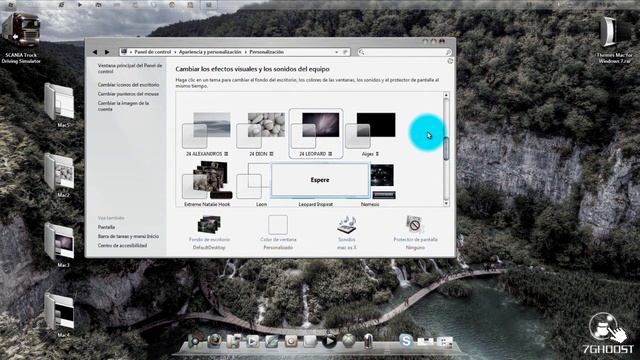Choose the Nemesis theme thumbnail
Screen dimensions: 640x360
(382, 181)
